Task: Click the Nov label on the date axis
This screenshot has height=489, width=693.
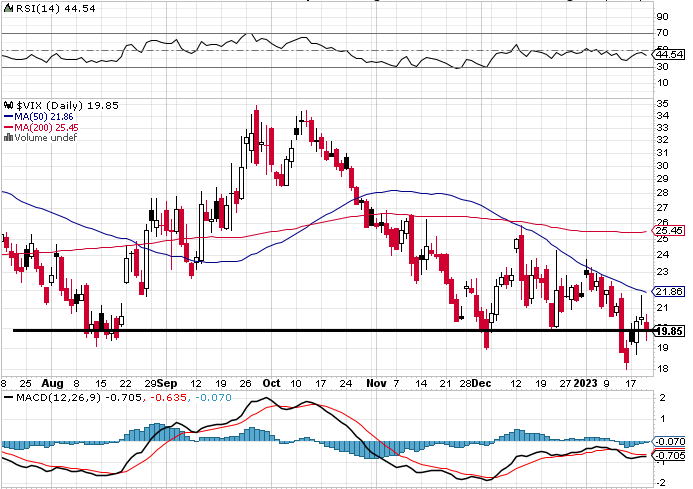Action: tap(376, 383)
